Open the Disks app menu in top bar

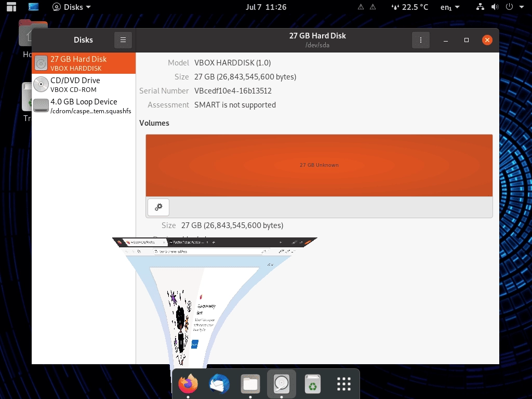[x=72, y=7]
